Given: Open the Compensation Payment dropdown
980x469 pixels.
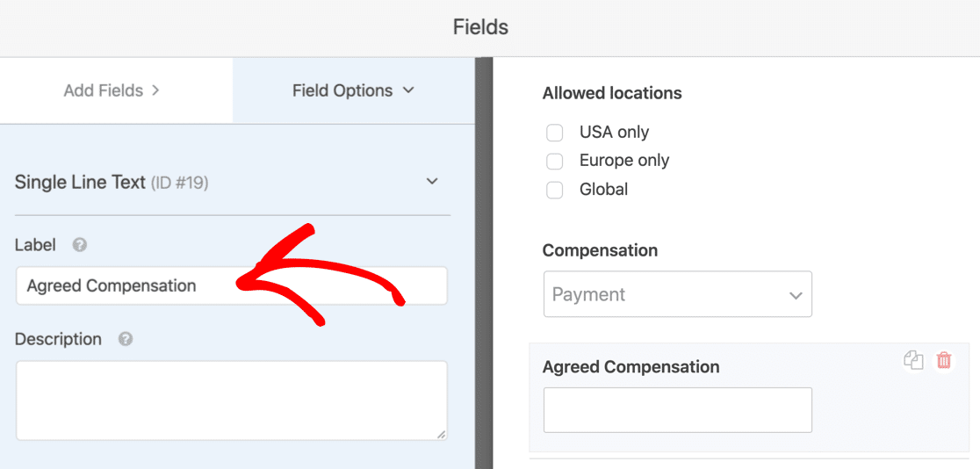Looking at the screenshot, I should click(x=678, y=294).
